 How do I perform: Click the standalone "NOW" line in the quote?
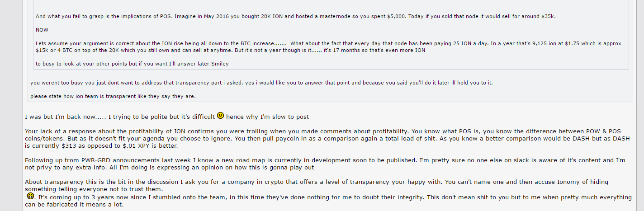click(42, 30)
